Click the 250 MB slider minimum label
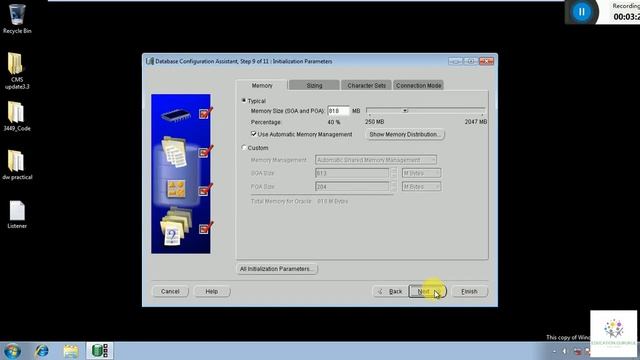The height and width of the screenshot is (360, 640). [374, 122]
